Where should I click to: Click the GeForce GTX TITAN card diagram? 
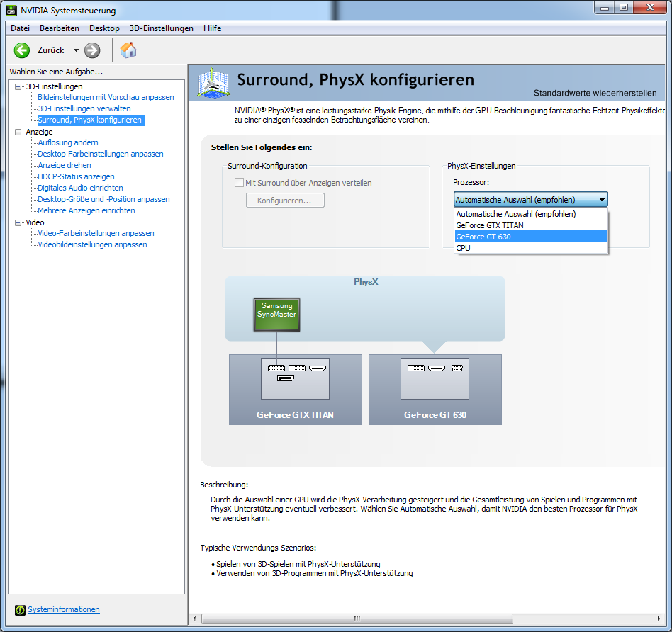click(x=296, y=390)
